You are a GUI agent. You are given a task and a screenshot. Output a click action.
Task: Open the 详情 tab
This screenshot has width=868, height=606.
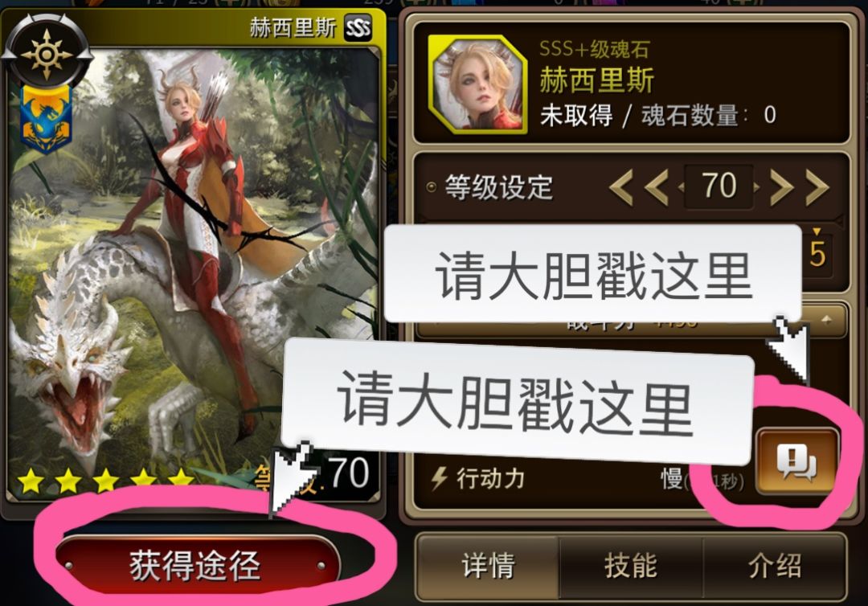[x=489, y=566]
